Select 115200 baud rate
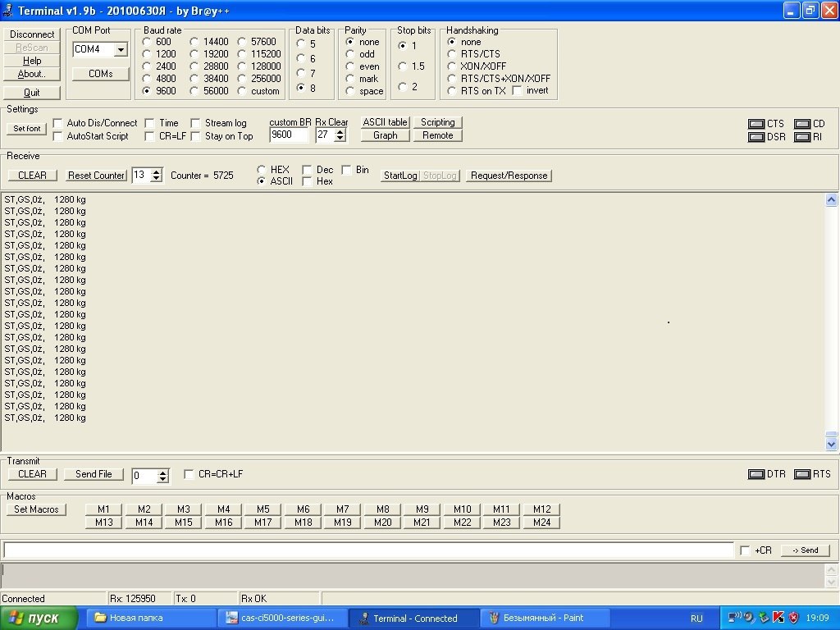 [244, 54]
